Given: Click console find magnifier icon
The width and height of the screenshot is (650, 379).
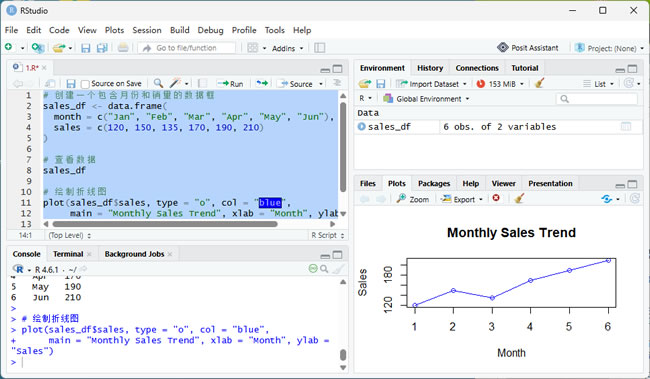Looking at the screenshot, I should click(x=324, y=269).
